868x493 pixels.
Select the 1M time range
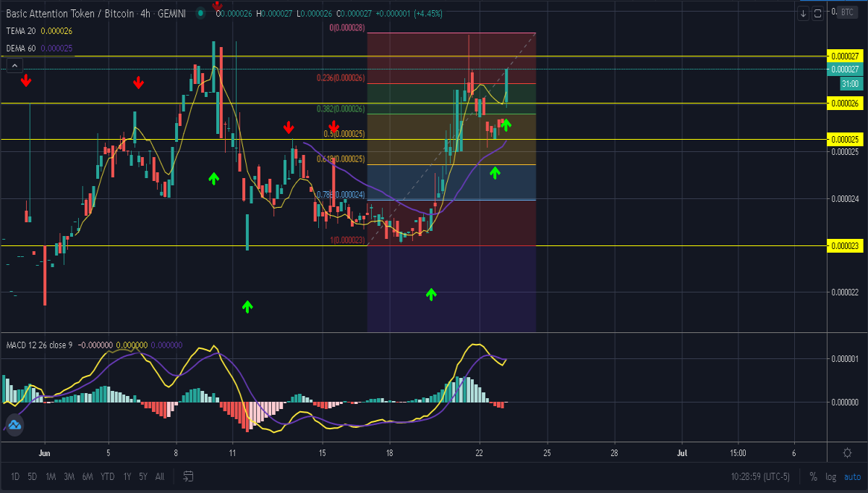51,476
